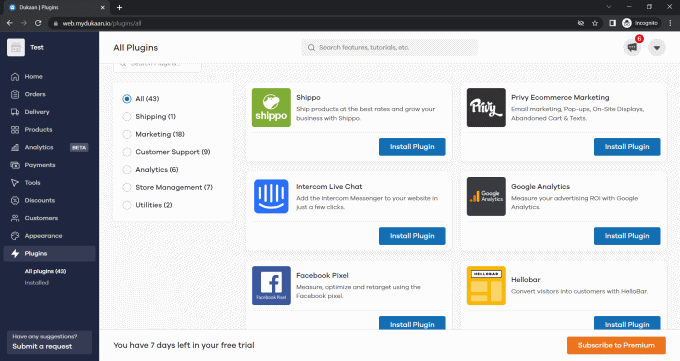Click the Orders clipboard icon
Screen dimensions: 680x361
coord(15,94)
